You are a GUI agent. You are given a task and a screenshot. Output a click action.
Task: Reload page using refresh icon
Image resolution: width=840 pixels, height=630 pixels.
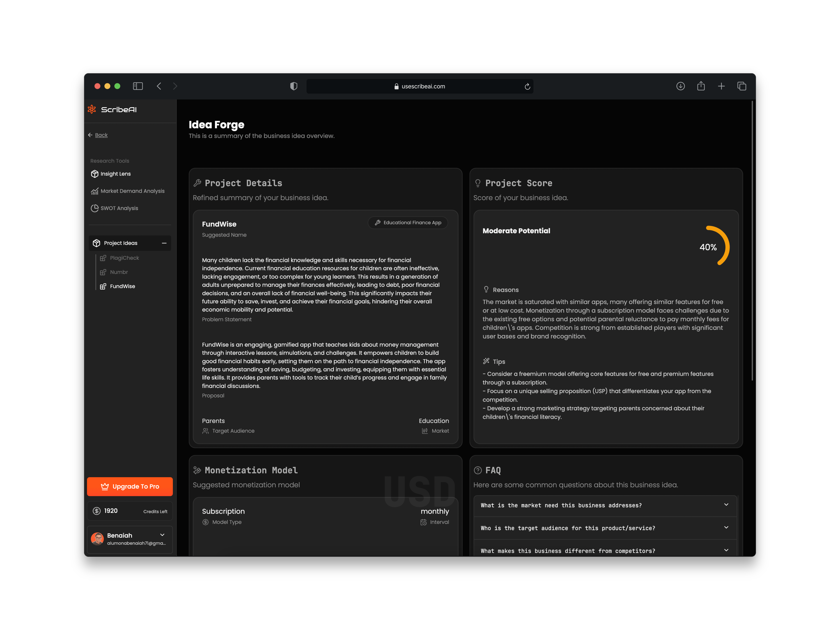pyautogui.click(x=527, y=87)
